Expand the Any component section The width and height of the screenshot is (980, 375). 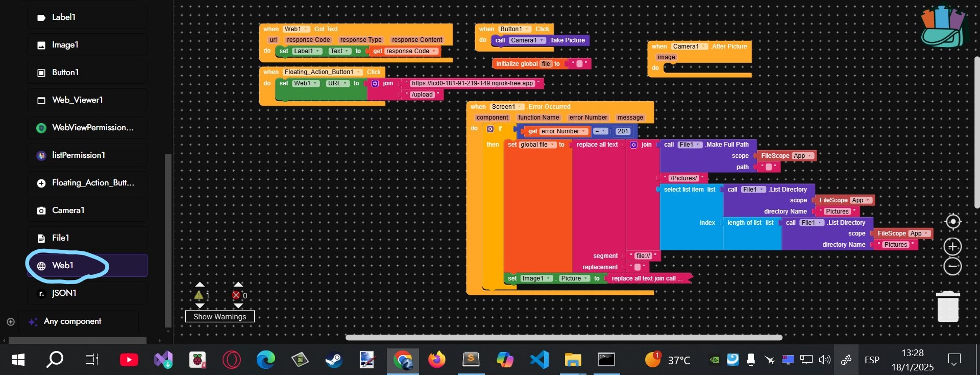(10, 322)
